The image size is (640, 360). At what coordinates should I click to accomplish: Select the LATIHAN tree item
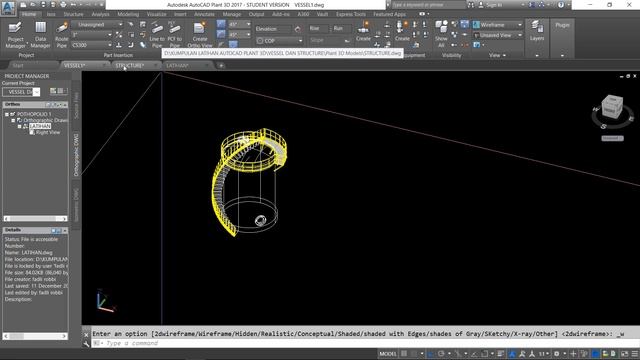40,126
